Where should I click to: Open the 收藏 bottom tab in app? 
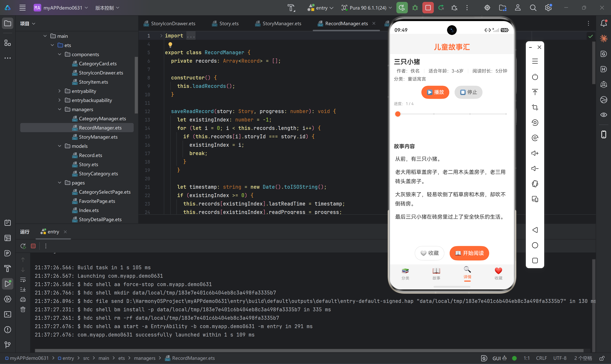[499, 274]
